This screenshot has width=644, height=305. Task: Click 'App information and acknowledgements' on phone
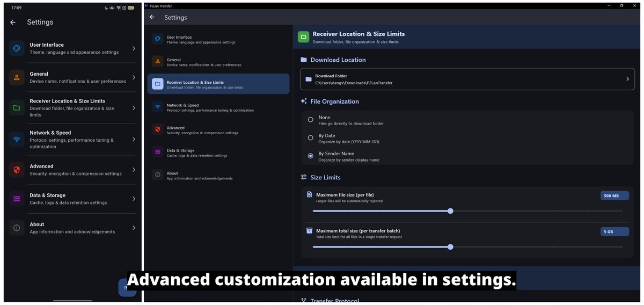(x=72, y=232)
